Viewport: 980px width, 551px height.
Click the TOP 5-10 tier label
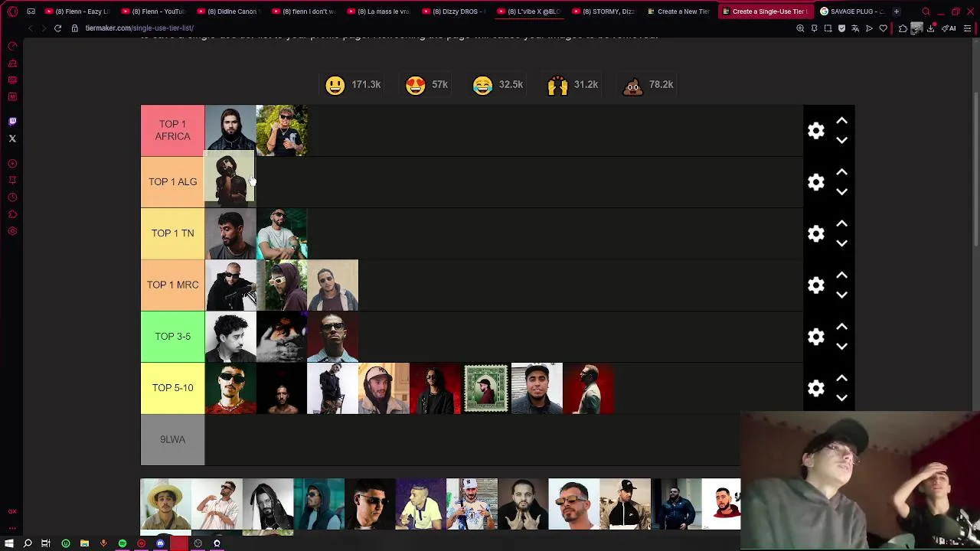pyautogui.click(x=172, y=388)
